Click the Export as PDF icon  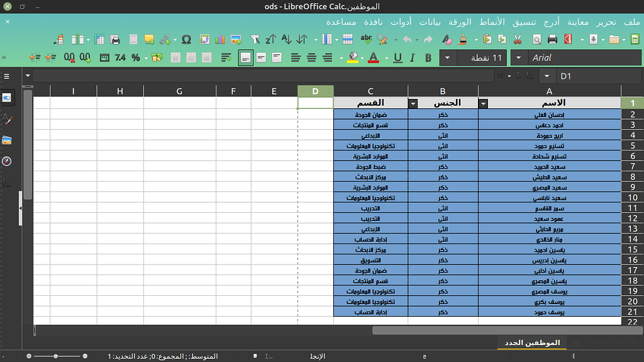(x=569, y=39)
